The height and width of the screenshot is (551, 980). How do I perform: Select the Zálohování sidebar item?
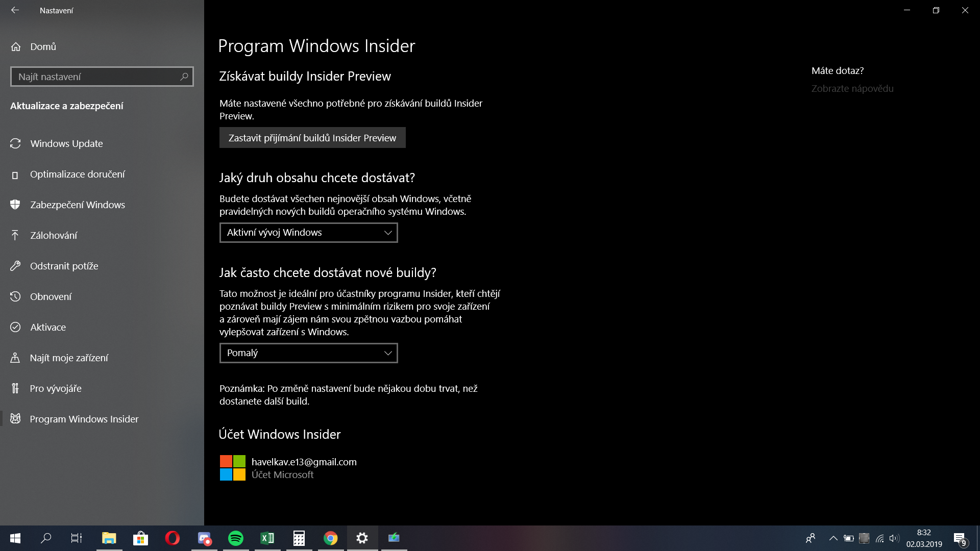(x=54, y=235)
